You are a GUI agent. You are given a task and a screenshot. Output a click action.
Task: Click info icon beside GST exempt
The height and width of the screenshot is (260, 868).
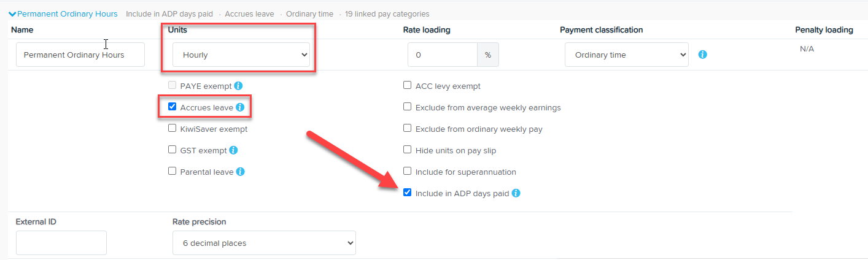tap(233, 150)
